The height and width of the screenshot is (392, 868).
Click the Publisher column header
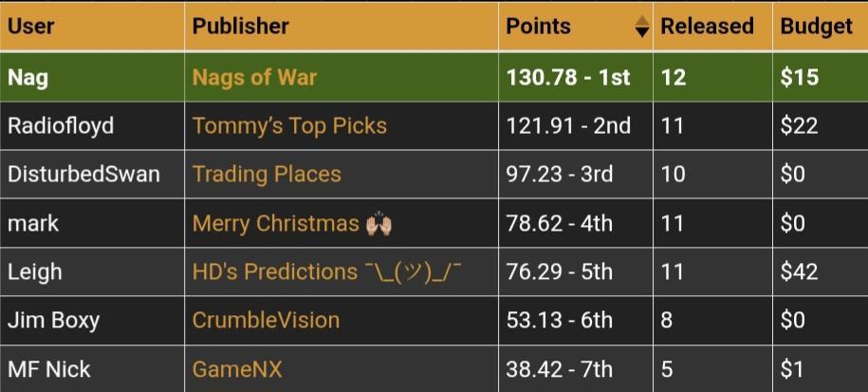[240, 27]
